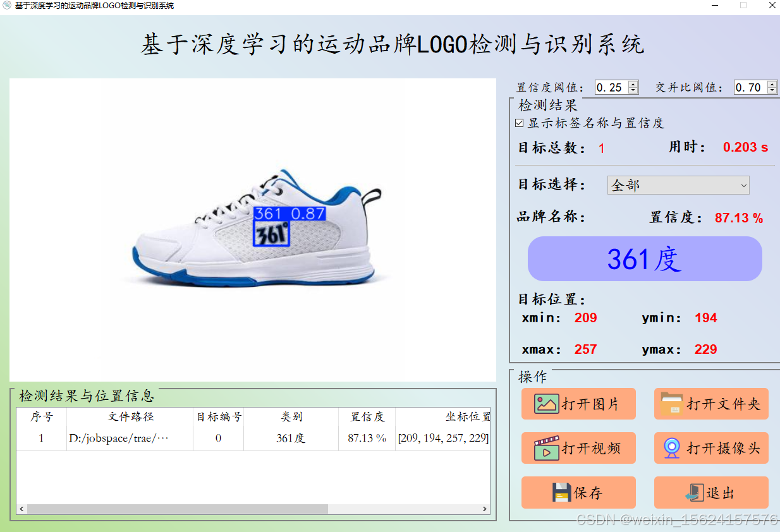This screenshot has height=532, width=780.
Task: Select the 置信度 column header in table
Action: point(367,417)
